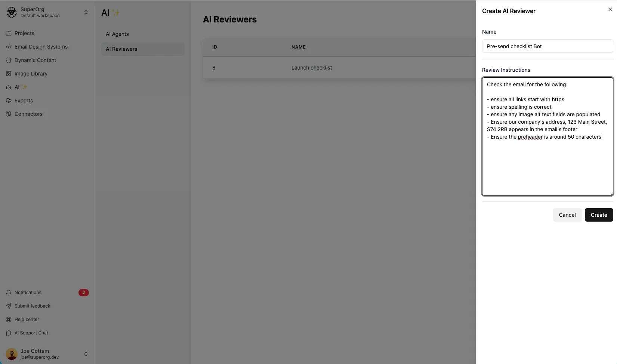617x364 pixels.
Task: Switch to the AI Agents tab
Action: 117,34
